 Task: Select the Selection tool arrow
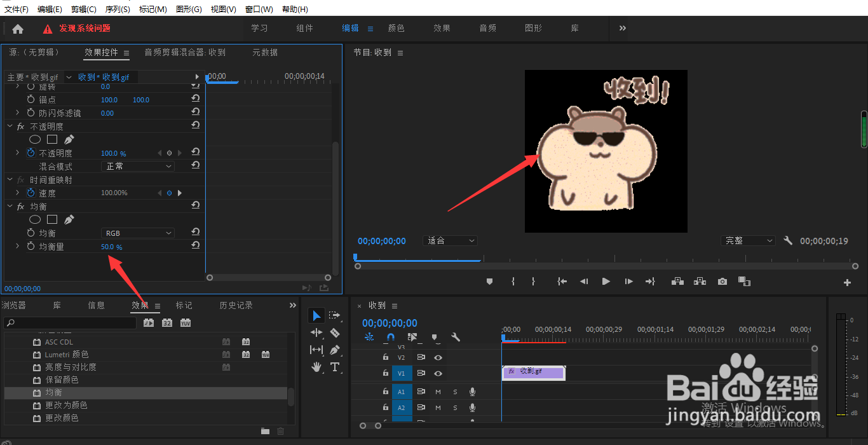click(316, 316)
